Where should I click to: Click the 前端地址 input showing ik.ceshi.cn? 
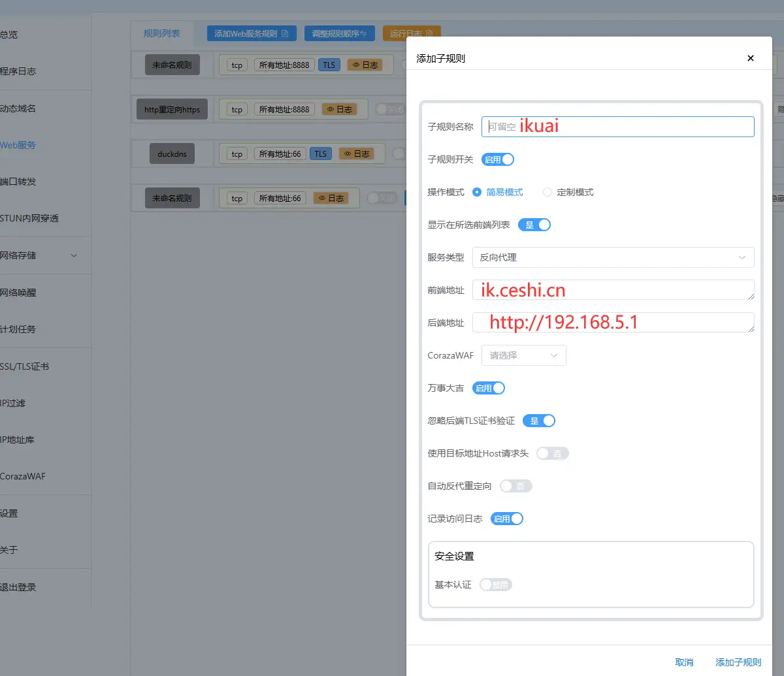613,289
